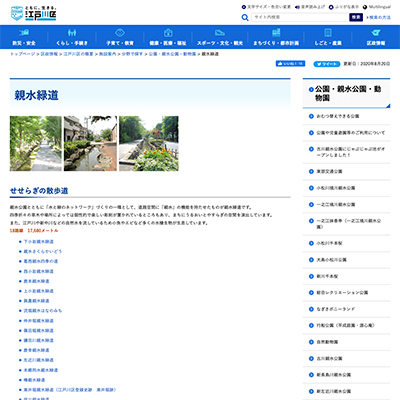Image resolution: width=400 pixels, height=400 pixels.
Task: Open the middle stream-by-houses photo
Action: coord(90,143)
